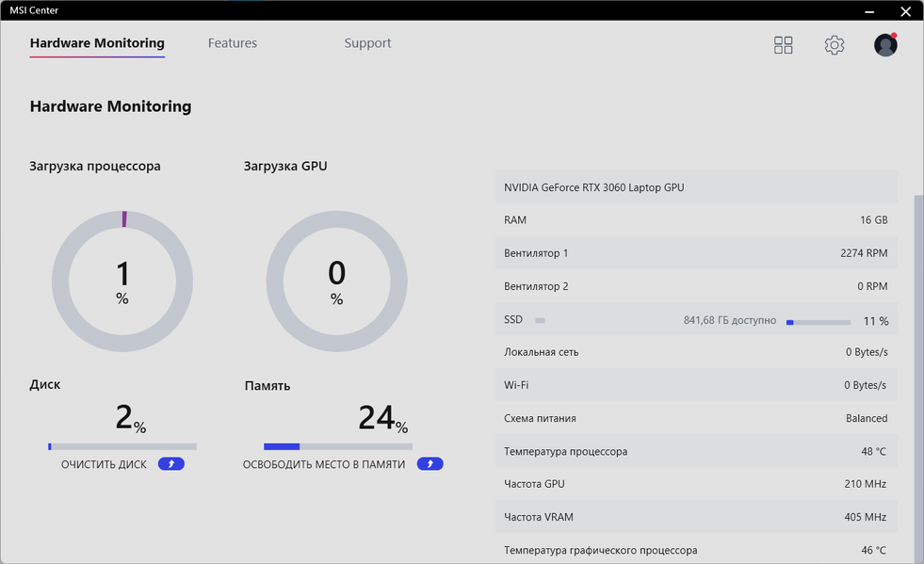The height and width of the screenshot is (564, 924).
Task: Open the Features tab
Action: click(x=233, y=43)
